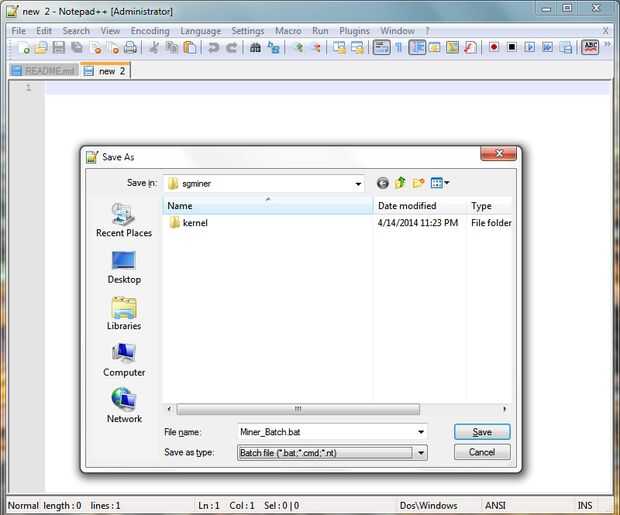
Task: Click the Save Recorded Macro icon
Action: click(566, 48)
